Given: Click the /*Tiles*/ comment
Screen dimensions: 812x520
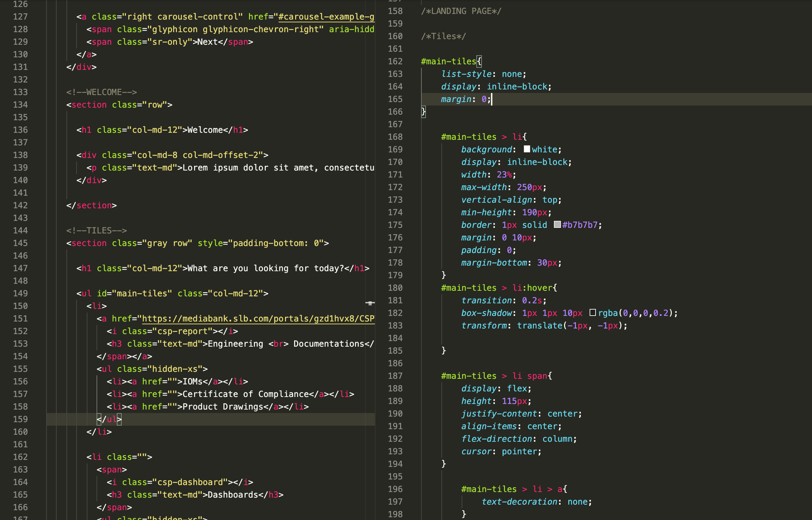Looking at the screenshot, I should tap(443, 36).
